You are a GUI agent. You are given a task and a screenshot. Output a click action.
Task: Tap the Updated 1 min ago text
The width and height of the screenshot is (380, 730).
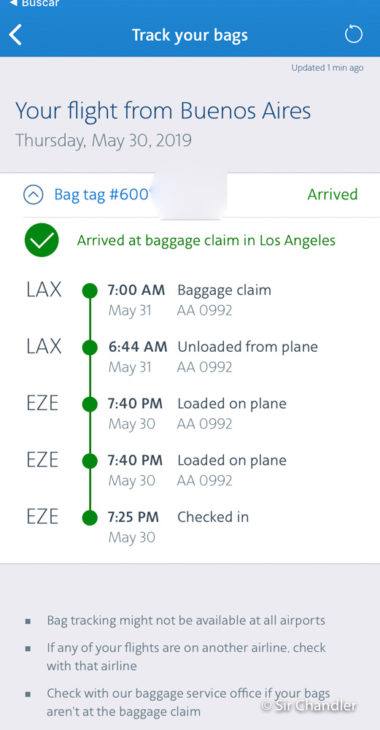point(327,68)
